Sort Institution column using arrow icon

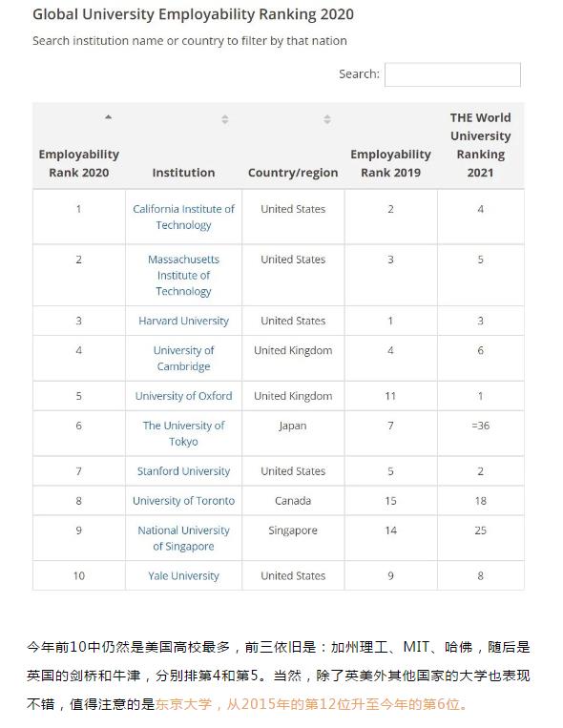point(225,119)
